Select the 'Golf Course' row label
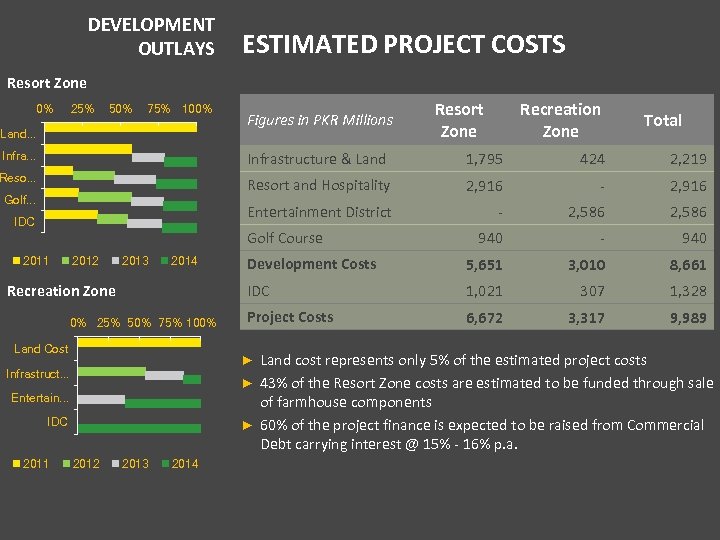This screenshot has width=720, height=540. tap(285, 238)
